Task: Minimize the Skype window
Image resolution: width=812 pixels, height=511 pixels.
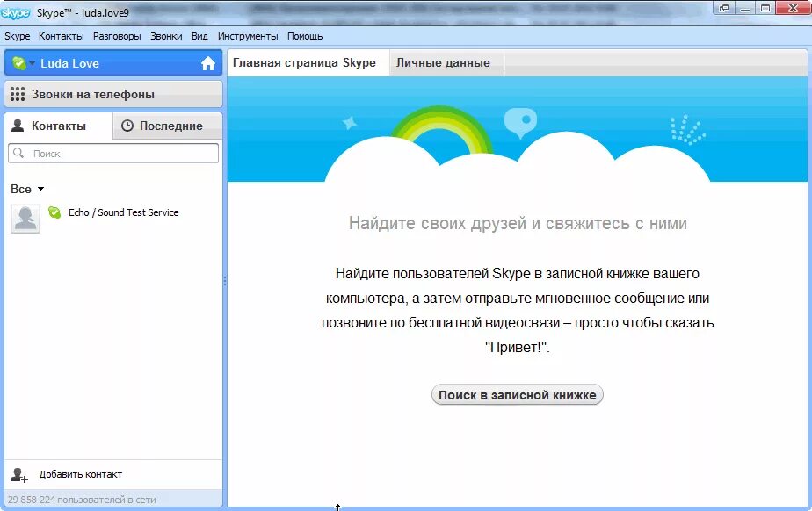Action: (x=745, y=8)
